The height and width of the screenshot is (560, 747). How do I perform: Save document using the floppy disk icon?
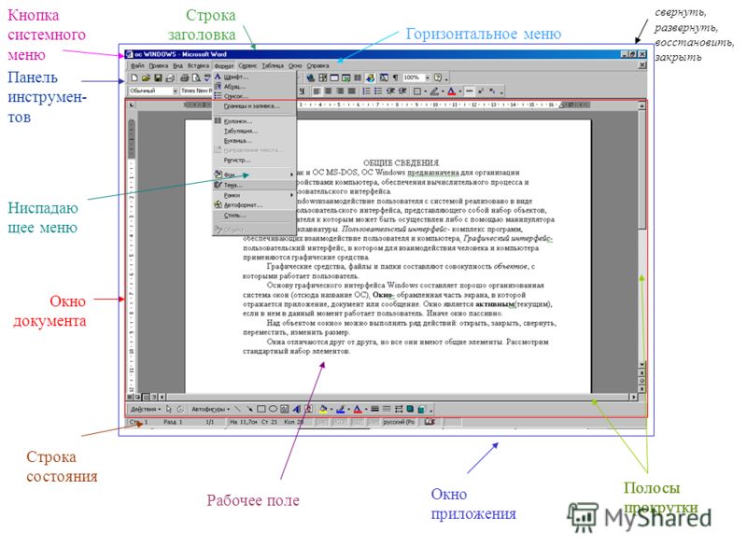tap(158, 77)
